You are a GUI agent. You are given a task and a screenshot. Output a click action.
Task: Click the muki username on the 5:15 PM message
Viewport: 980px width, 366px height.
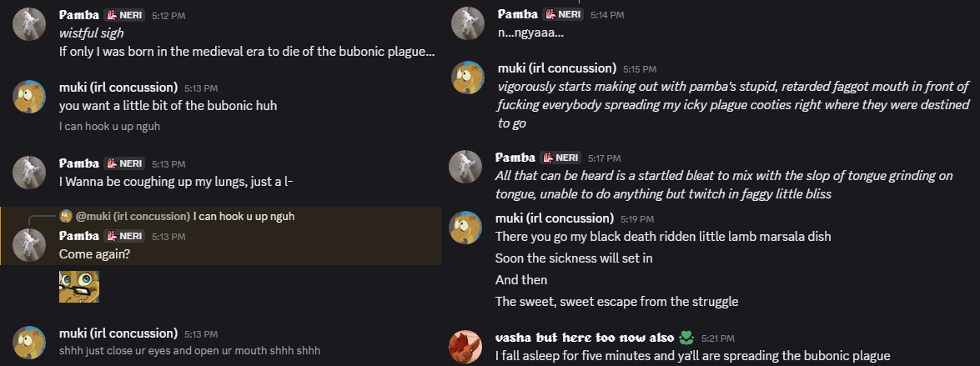tap(555, 68)
